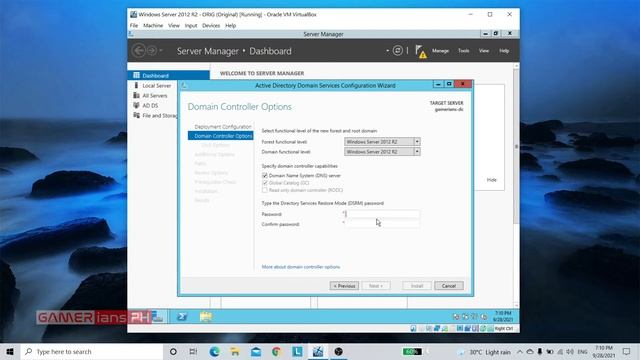Open Server Manager on VM taskbar
Viewport: 640px width, 360px height.
click(x=158, y=317)
